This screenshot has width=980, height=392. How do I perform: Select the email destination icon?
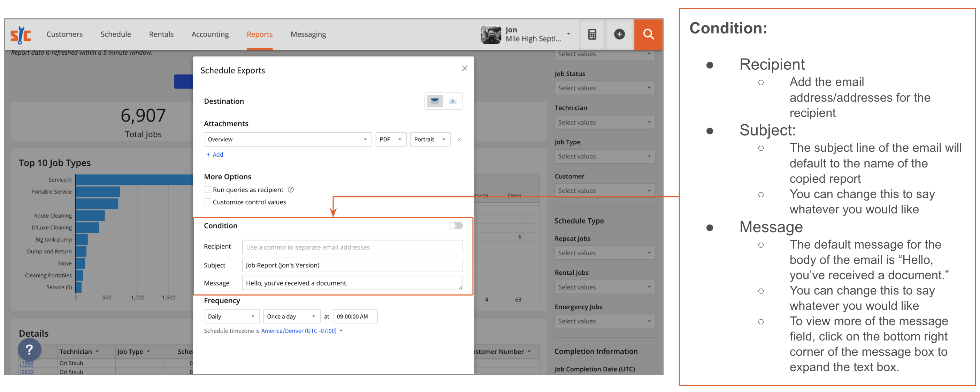point(435,101)
